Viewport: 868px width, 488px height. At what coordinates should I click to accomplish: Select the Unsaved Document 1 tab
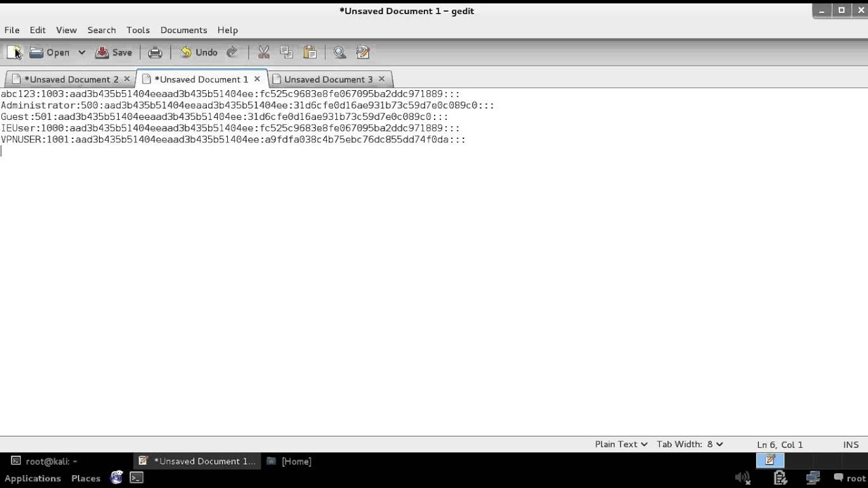pos(201,79)
